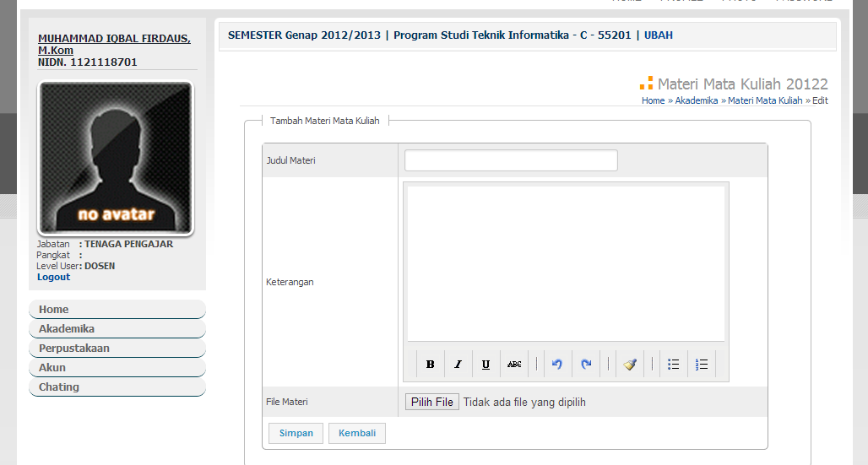Expand the Akademika sidebar menu
This screenshot has width=868, height=465.
coord(117,329)
